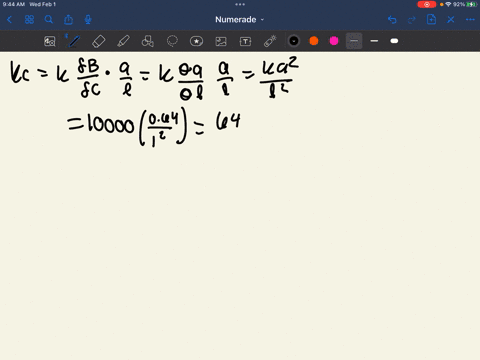Select the Highlighter tool
The image size is (480, 360).
point(123,41)
